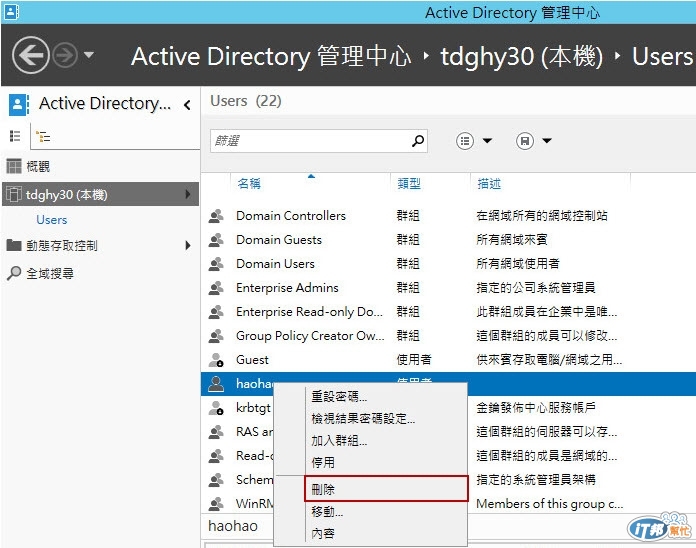Click the 概觀 overview grid icon
This screenshot has height=548, width=696.
coord(14,167)
